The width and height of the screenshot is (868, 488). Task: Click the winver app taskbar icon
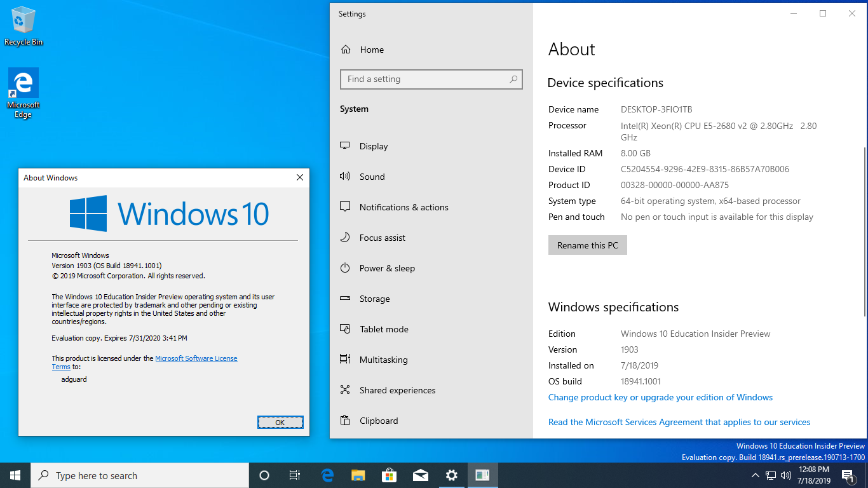click(x=483, y=475)
